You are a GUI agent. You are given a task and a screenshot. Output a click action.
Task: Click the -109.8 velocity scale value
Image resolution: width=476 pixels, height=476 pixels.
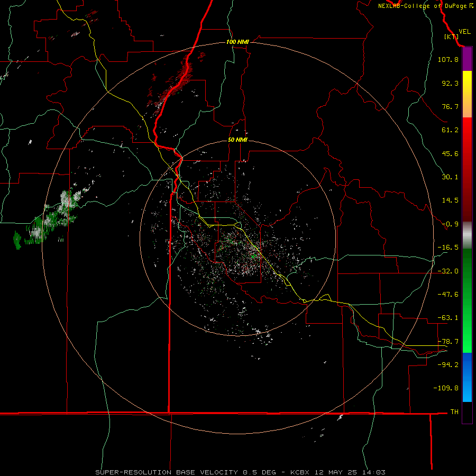click(x=446, y=388)
